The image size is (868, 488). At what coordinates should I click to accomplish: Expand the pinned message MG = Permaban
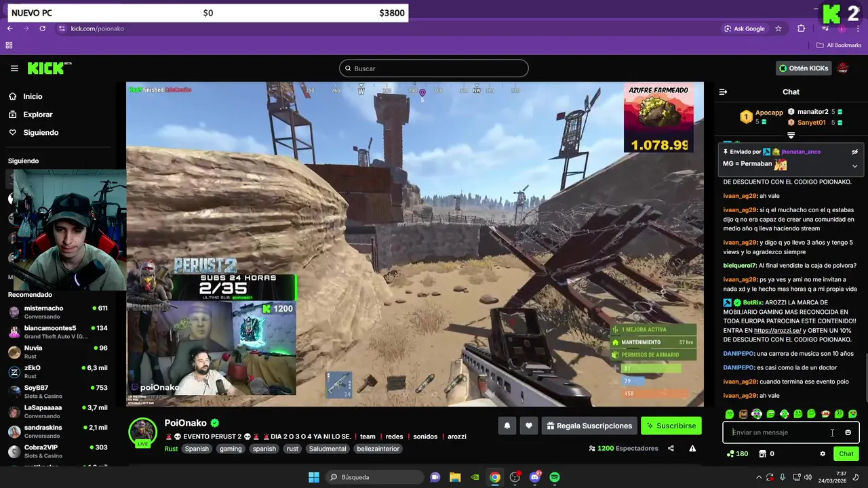pyautogui.click(x=854, y=165)
